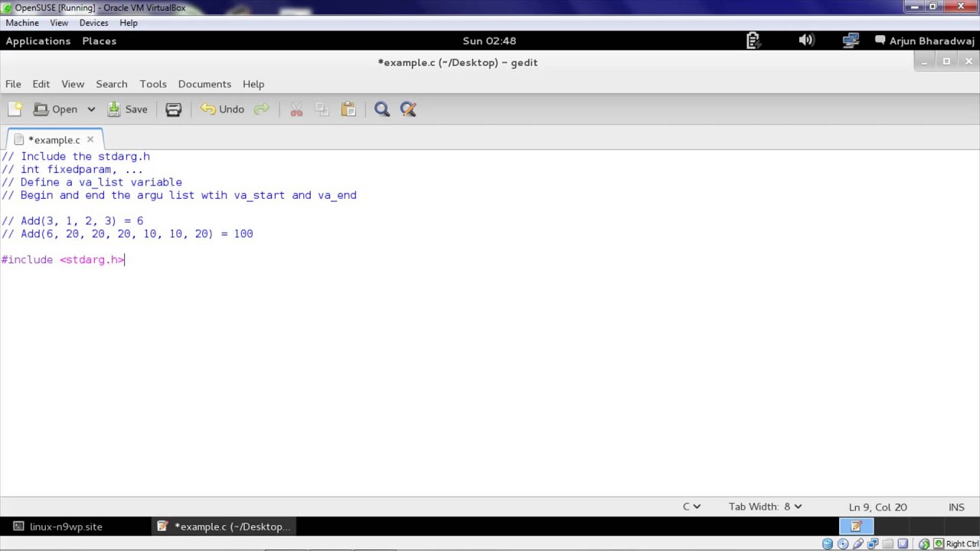Open the VirtualBox View menu
980x551 pixels.
click(x=59, y=23)
